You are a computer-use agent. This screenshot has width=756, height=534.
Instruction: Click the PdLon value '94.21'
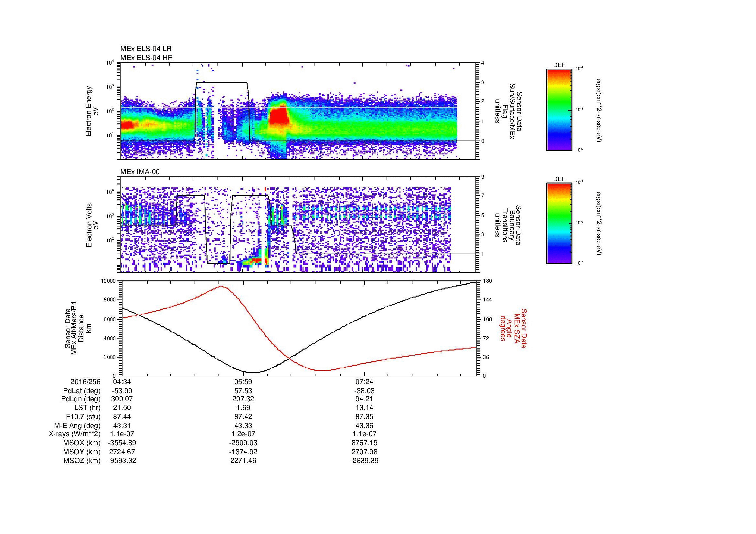[365, 399]
